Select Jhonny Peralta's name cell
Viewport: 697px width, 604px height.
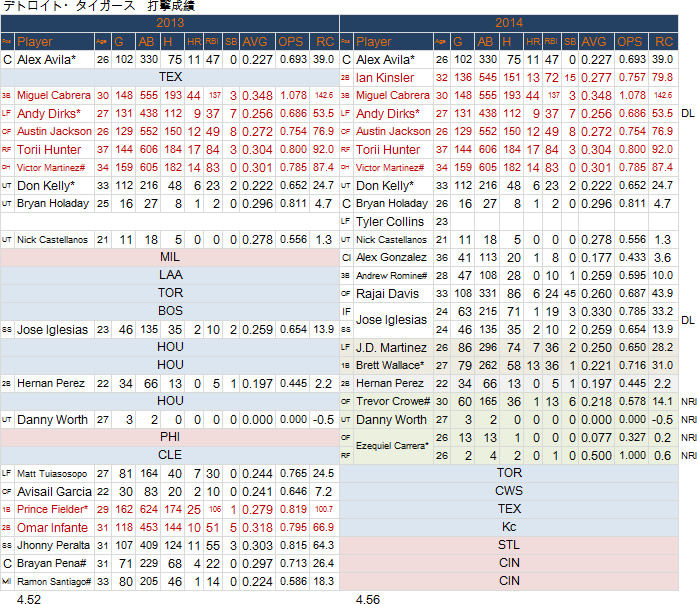54,545
